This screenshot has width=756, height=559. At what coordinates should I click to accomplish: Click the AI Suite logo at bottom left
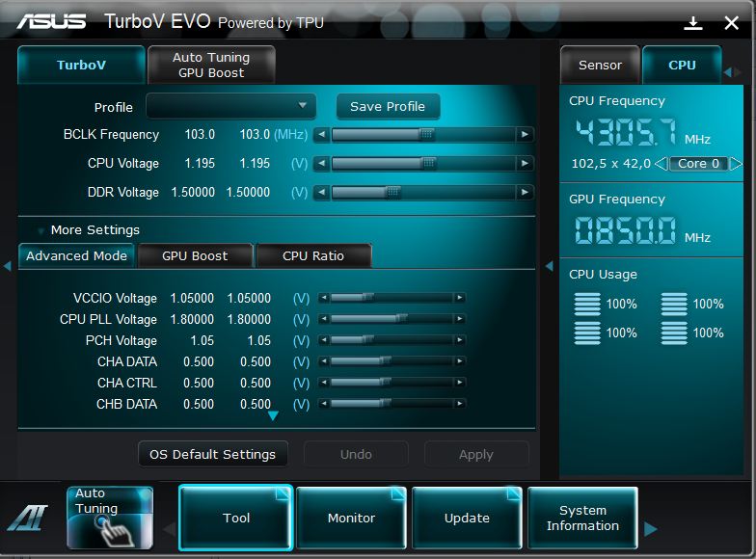pos(29,519)
